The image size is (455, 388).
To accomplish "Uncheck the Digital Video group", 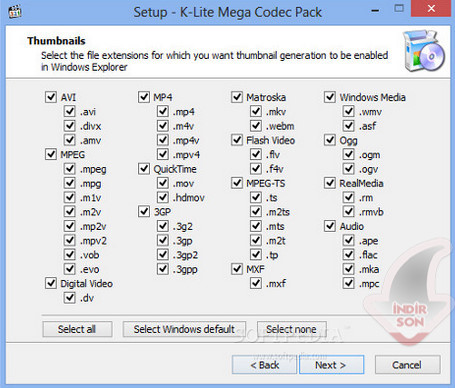I will [51, 284].
